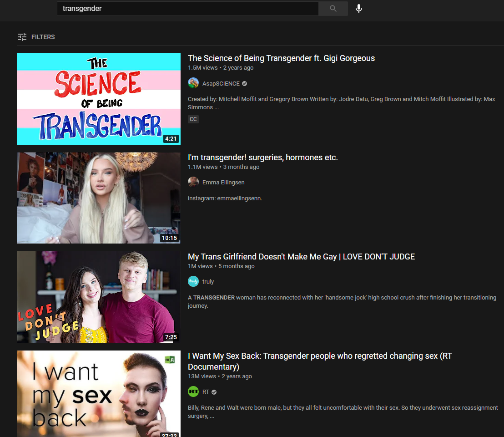Click the 10:15 duration badge

pos(169,238)
